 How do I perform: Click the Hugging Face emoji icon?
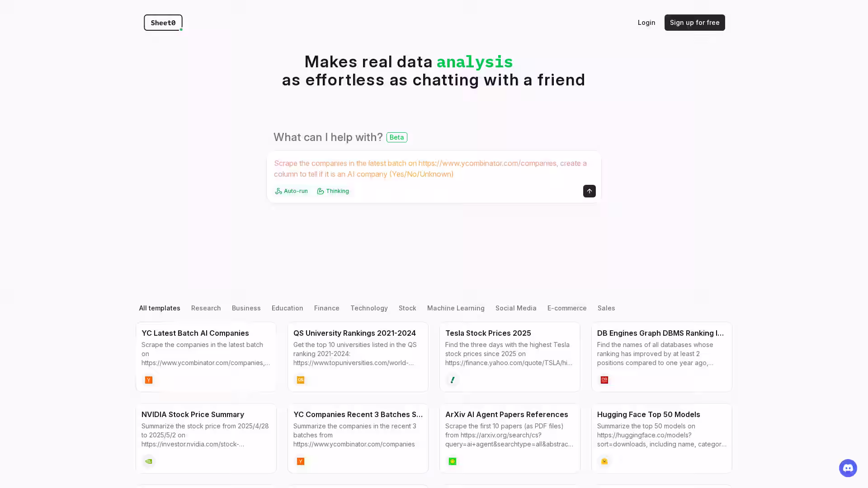click(604, 461)
